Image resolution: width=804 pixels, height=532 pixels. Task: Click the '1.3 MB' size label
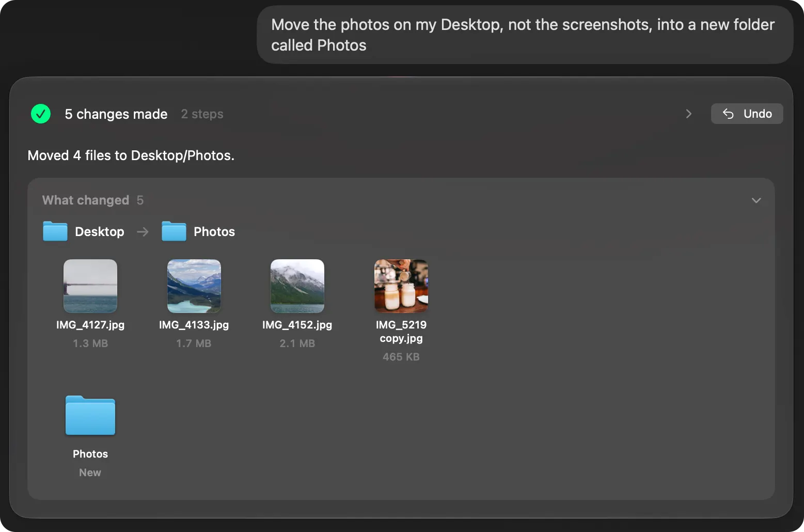tap(90, 343)
